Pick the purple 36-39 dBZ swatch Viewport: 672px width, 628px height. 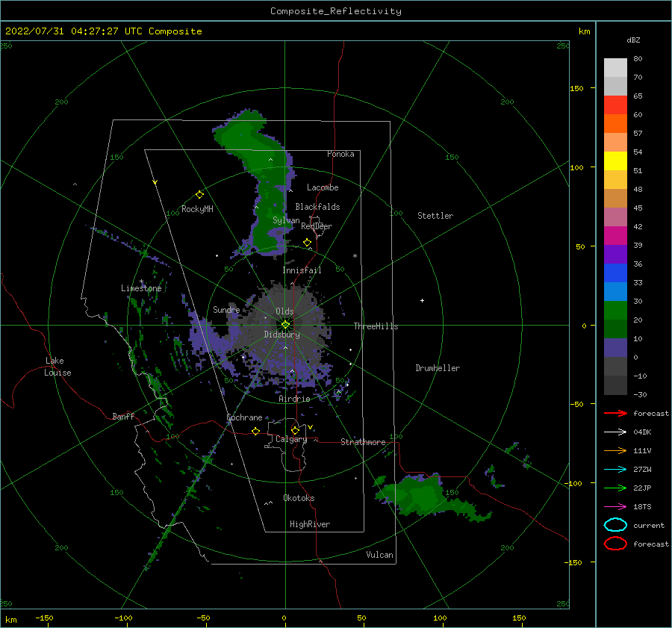615,254
